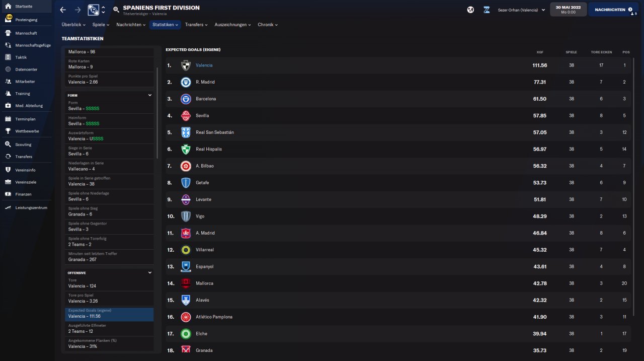
Task: Expand the Überblick menu
Action: (x=73, y=25)
